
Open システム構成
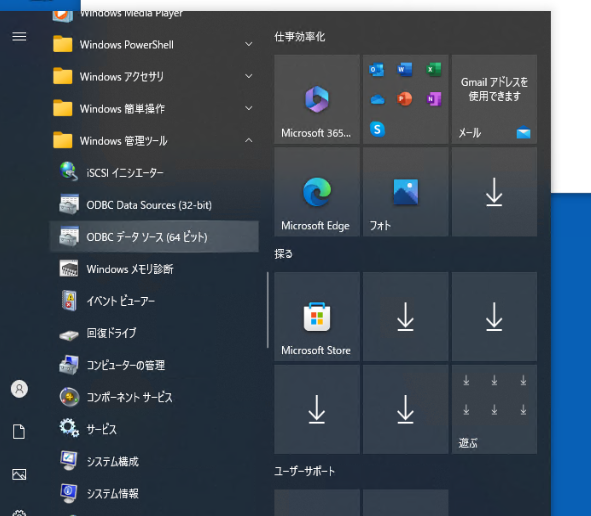(x=154, y=461)
